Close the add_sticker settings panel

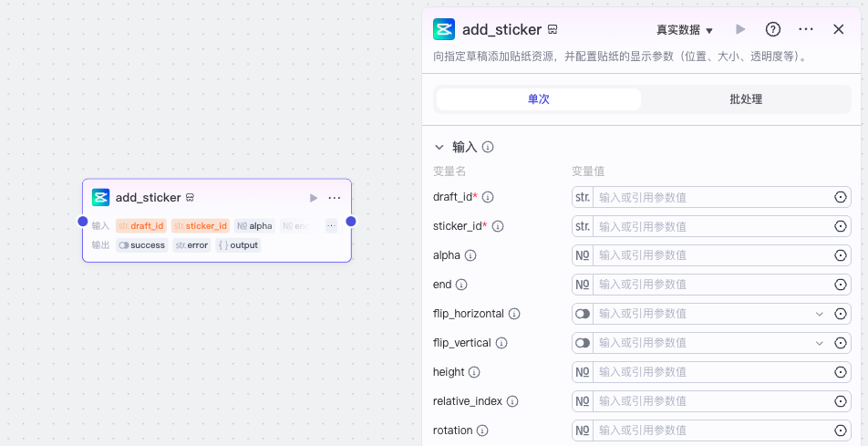[x=839, y=29]
